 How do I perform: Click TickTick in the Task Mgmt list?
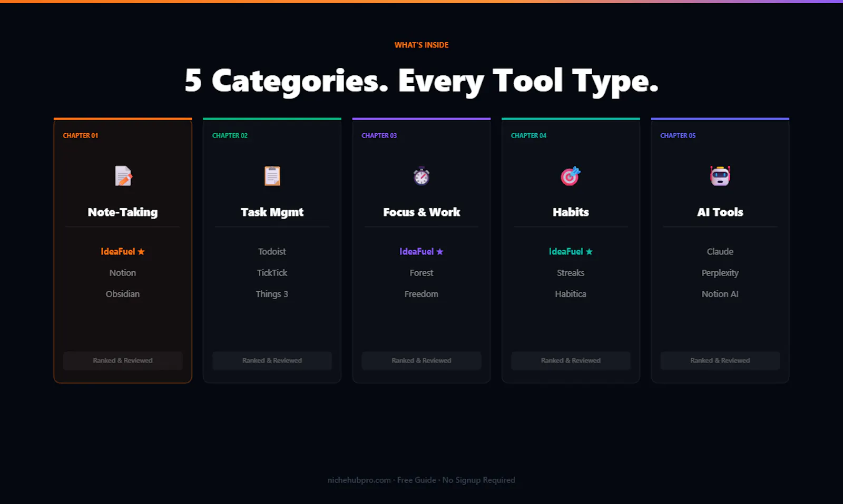(272, 273)
